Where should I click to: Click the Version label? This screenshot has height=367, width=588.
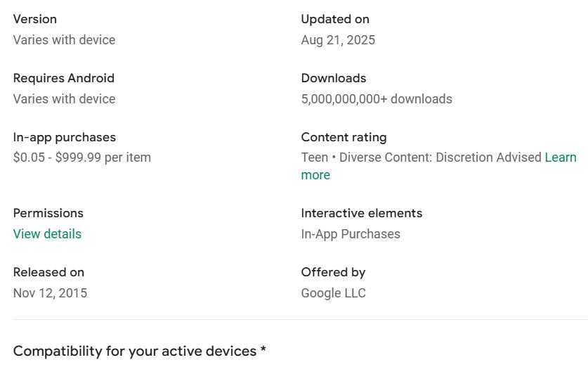coord(35,19)
